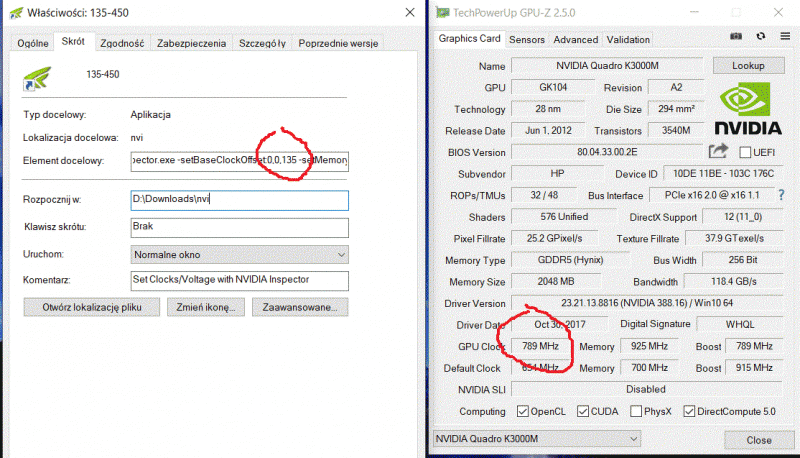The height and width of the screenshot is (458, 800).
Task: Switch to the Skrót tab
Action: tap(73, 41)
